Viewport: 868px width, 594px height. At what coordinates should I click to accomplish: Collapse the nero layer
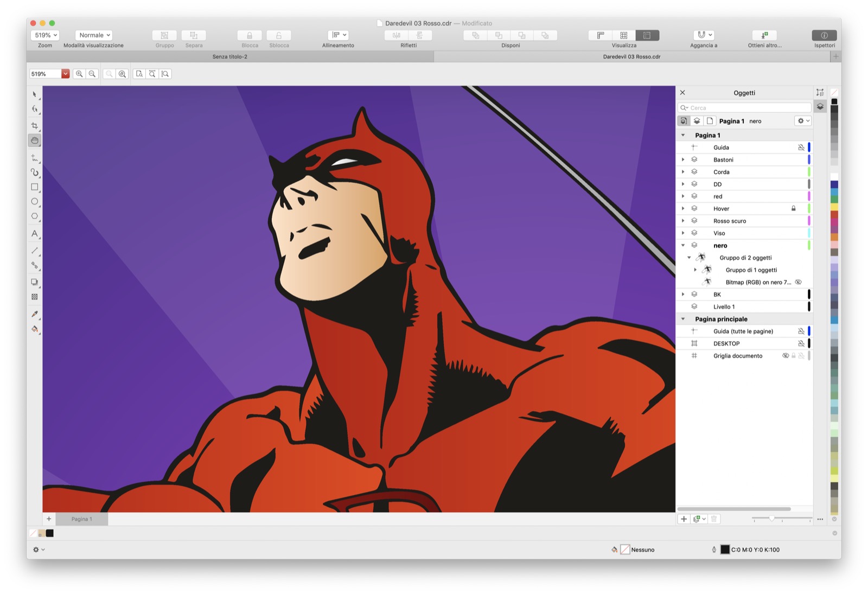click(x=683, y=245)
